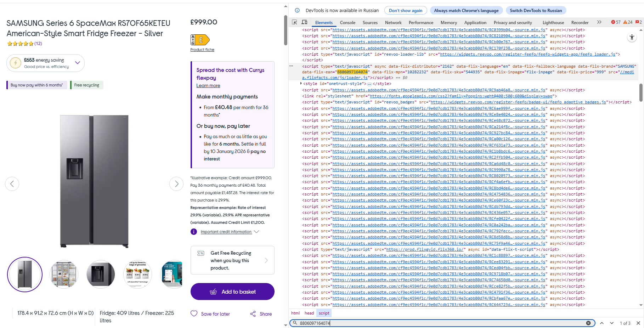Open the Memory tab
The height and width of the screenshot is (328, 644).
click(x=449, y=22)
